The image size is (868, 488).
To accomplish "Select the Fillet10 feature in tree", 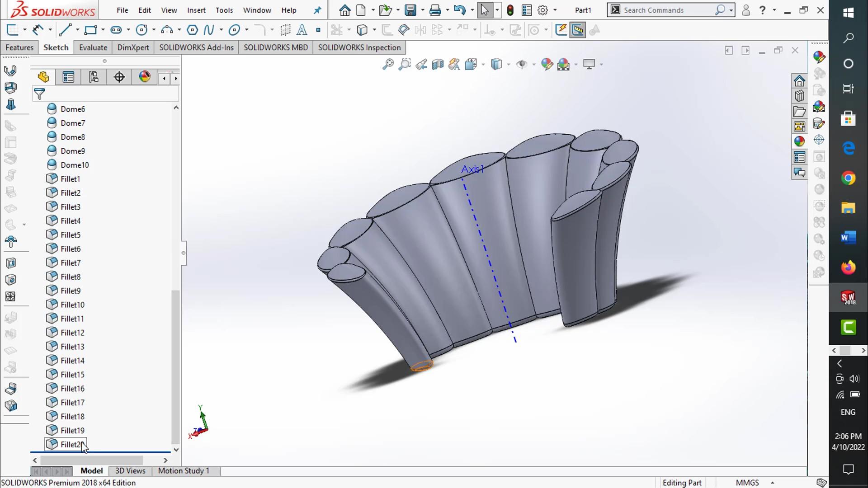I will (72, 305).
